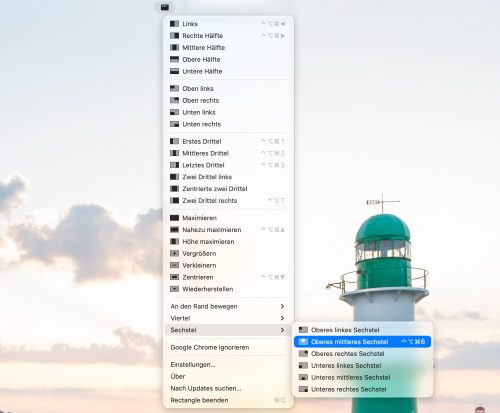500x413 pixels.
Task: Open the Viertel submenu entry
Action: [228, 318]
